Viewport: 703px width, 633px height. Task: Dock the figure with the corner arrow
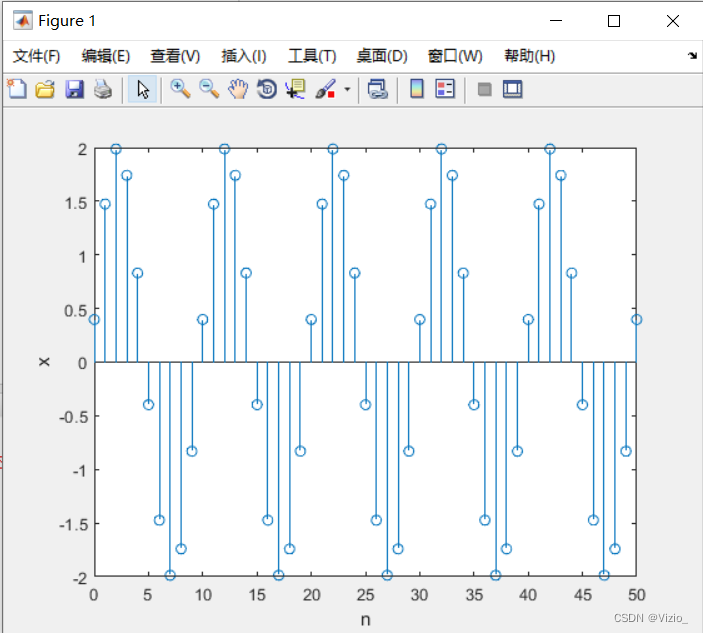[x=693, y=56]
